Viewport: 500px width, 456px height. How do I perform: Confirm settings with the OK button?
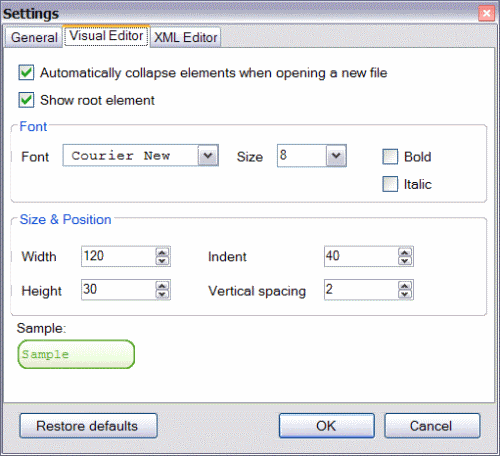point(327,426)
